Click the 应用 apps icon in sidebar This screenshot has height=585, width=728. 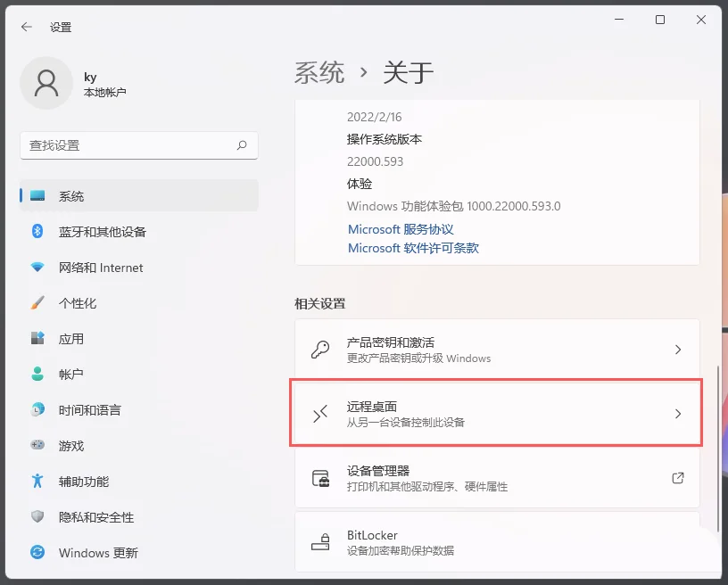pyautogui.click(x=37, y=338)
